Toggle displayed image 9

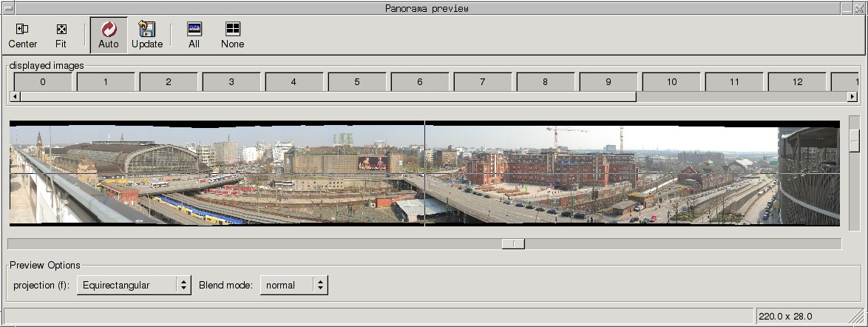(608, 81)
